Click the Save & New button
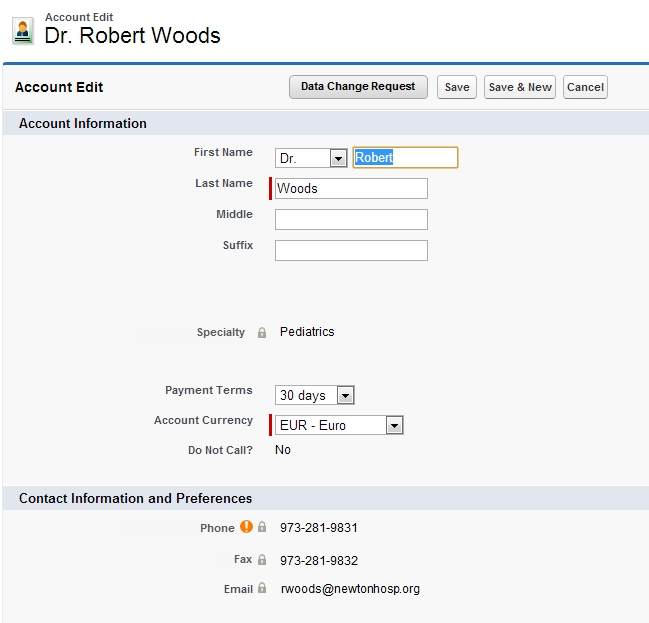 coord(519,87)
